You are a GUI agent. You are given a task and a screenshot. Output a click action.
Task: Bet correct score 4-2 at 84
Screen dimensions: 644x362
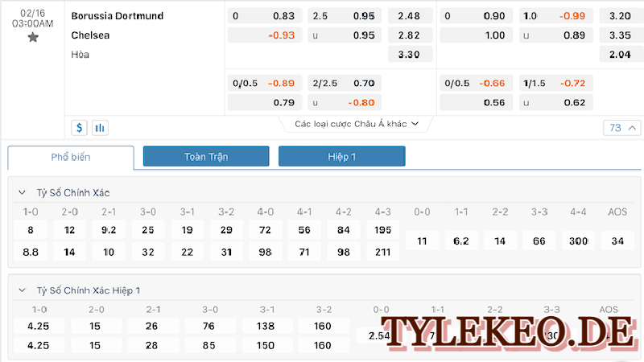[x=344, y=230]
